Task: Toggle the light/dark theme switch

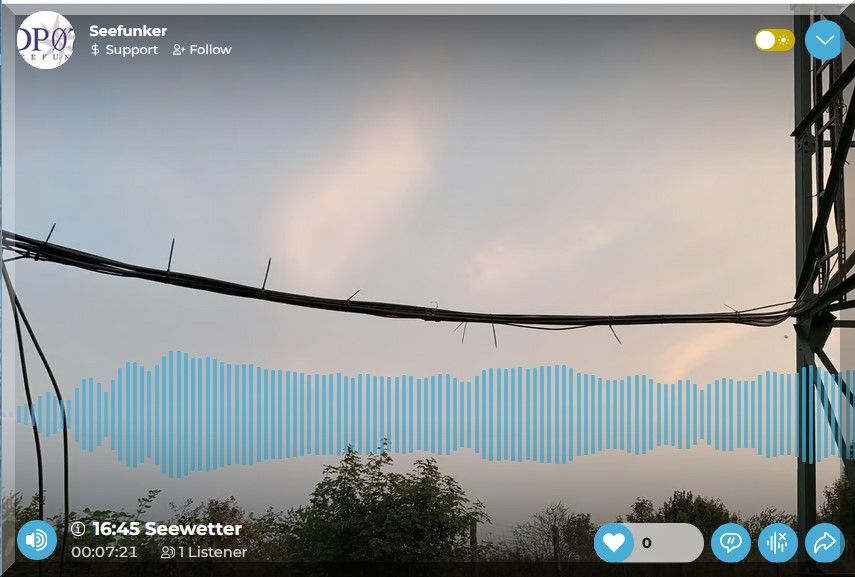Action: (x=774, y=40)
